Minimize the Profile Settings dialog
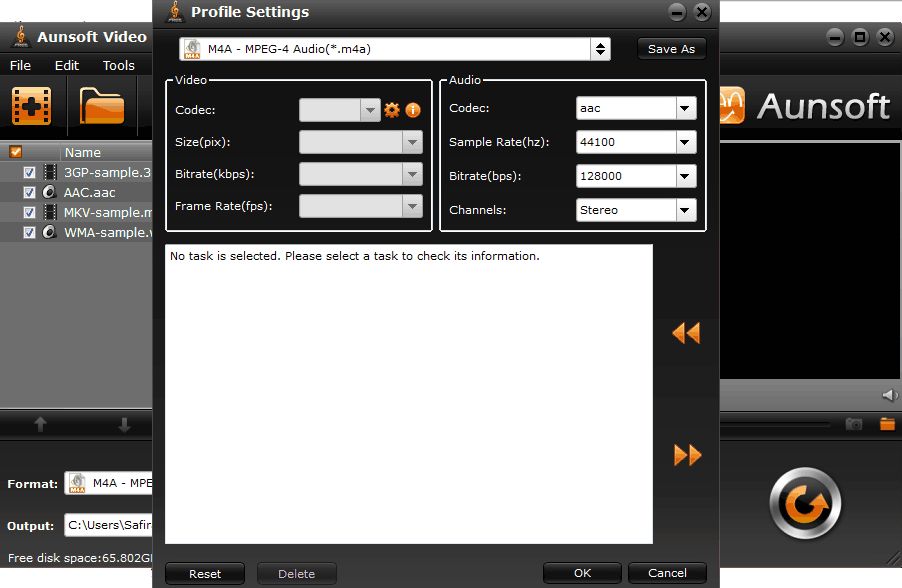902x588 pixels. [x=677, y=12]
